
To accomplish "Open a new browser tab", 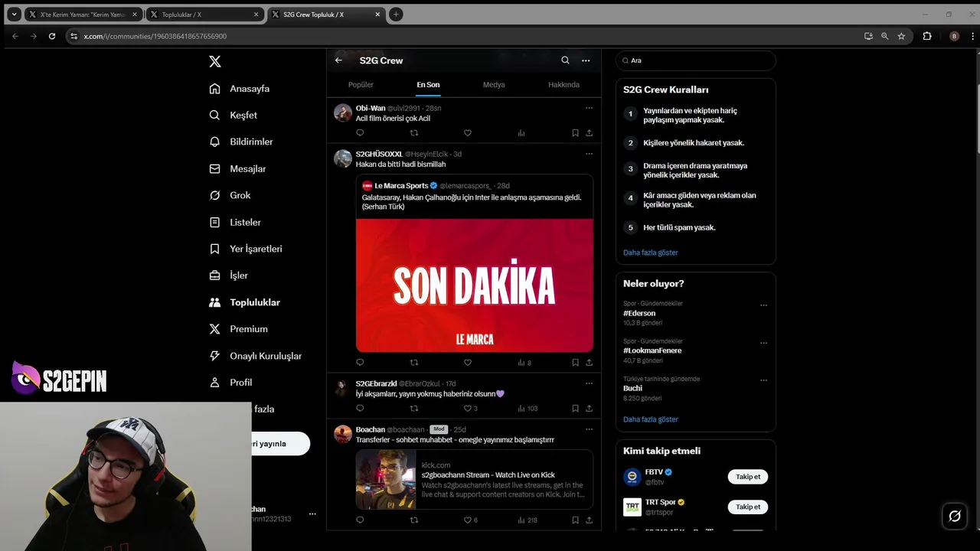I will (396, 15).
